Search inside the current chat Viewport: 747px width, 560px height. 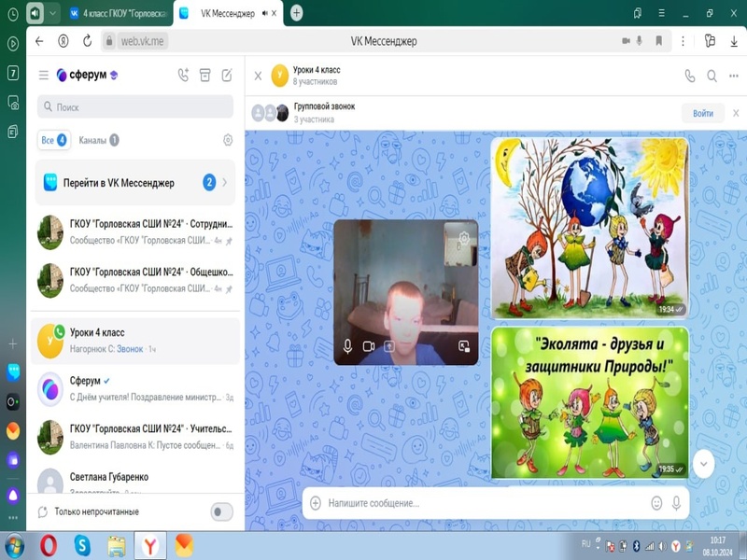pos(712,76)
